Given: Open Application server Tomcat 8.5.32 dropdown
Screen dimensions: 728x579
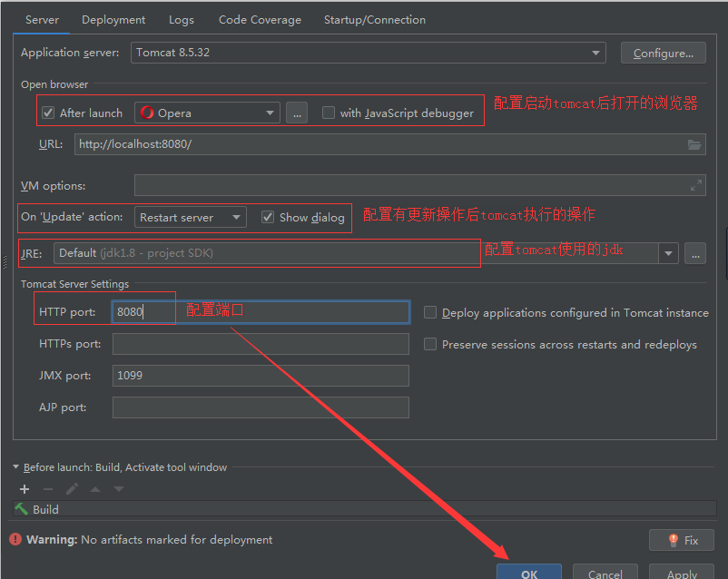Looking at the screenshot, I should click(369, 53).
